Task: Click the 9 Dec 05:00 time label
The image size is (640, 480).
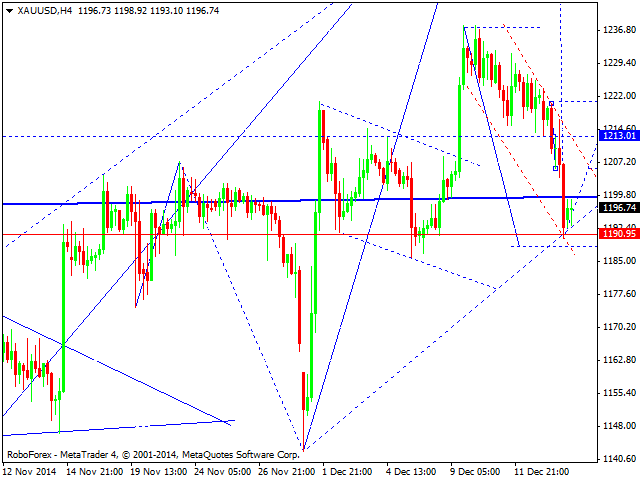Action: [x=476, y=471]
